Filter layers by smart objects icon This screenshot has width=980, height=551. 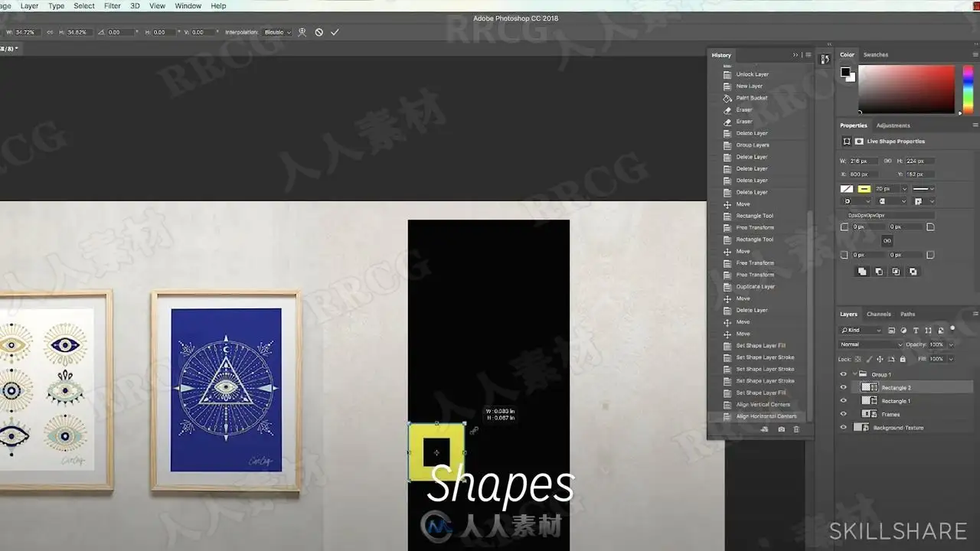tap(939, 331)
